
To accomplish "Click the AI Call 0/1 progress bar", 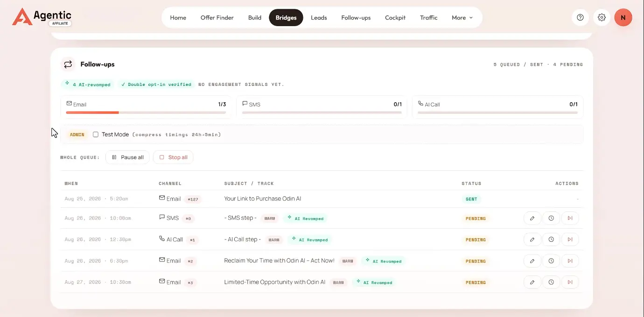I will click(497, 113).
